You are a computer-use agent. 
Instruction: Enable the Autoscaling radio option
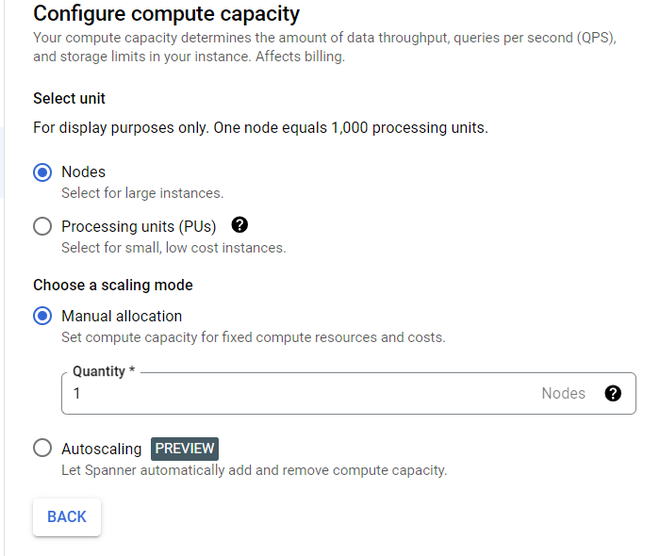pyautogui.click(x=43, y=448)
